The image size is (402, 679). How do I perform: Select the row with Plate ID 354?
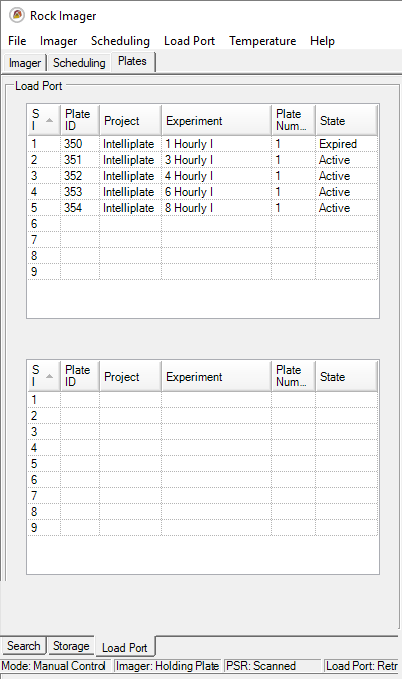point(203,208)
